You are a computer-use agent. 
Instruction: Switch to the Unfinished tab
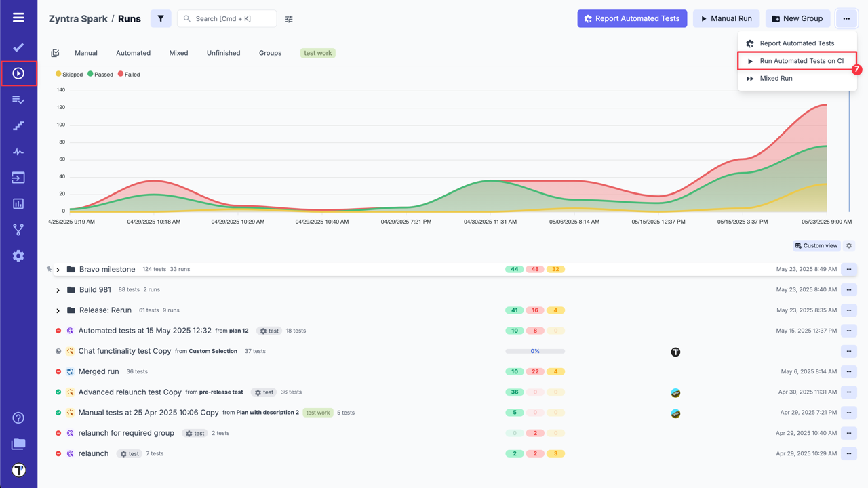pos(223,53)
